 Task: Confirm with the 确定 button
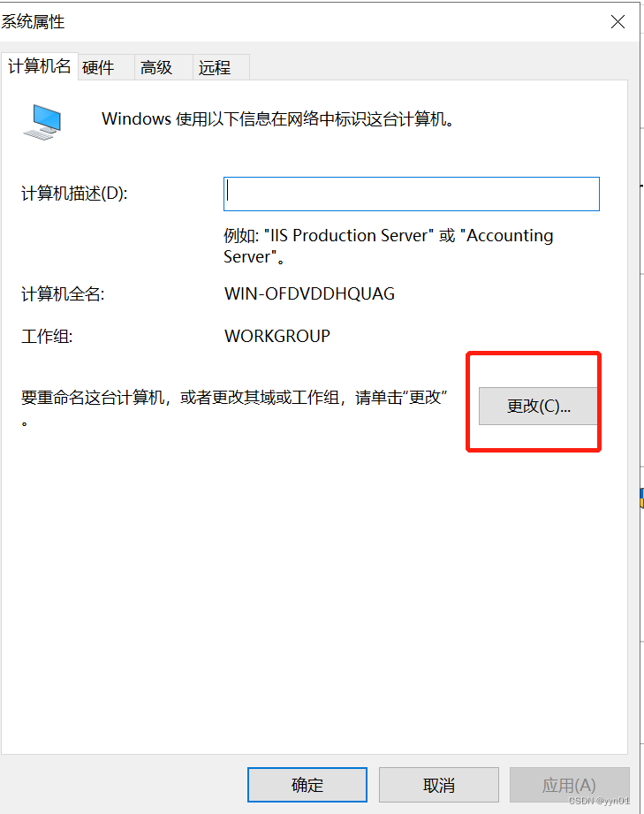tap(307, 785)
